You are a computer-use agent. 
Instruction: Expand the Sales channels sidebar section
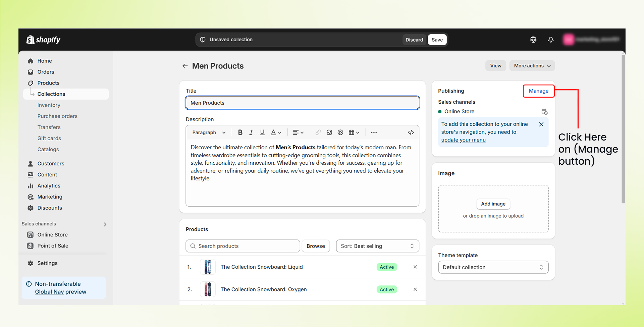point(105,224)
